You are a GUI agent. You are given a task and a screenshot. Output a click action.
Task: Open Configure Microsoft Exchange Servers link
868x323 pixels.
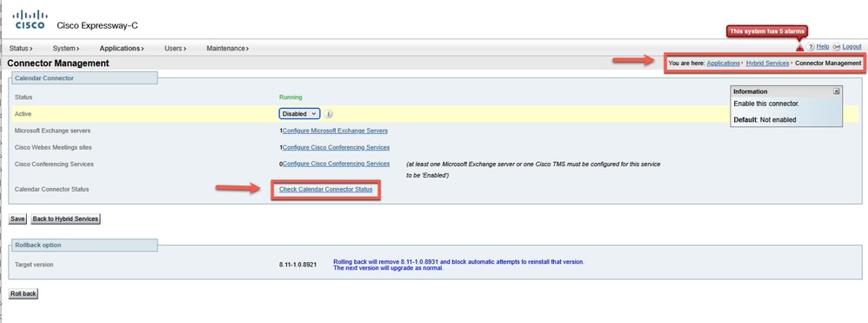click(x=335, y=131)
